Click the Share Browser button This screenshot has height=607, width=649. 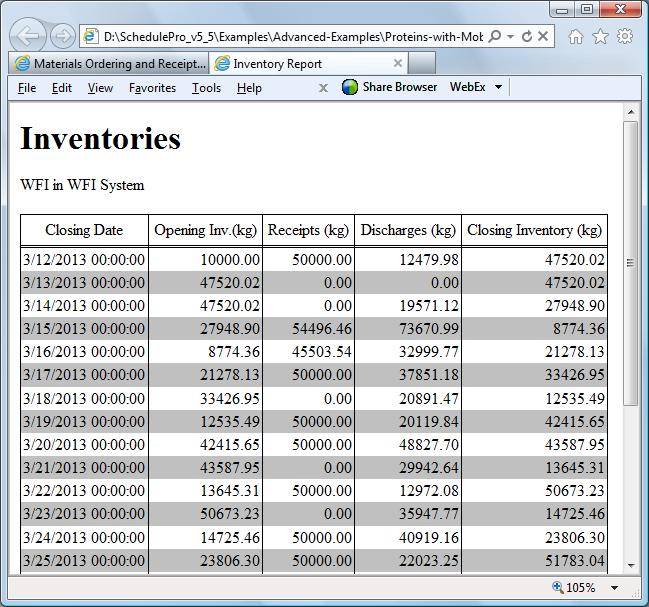tap(390, 87)
